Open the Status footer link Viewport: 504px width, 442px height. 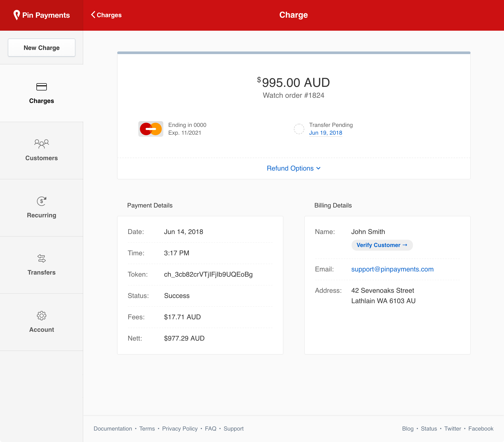point(429,428)
